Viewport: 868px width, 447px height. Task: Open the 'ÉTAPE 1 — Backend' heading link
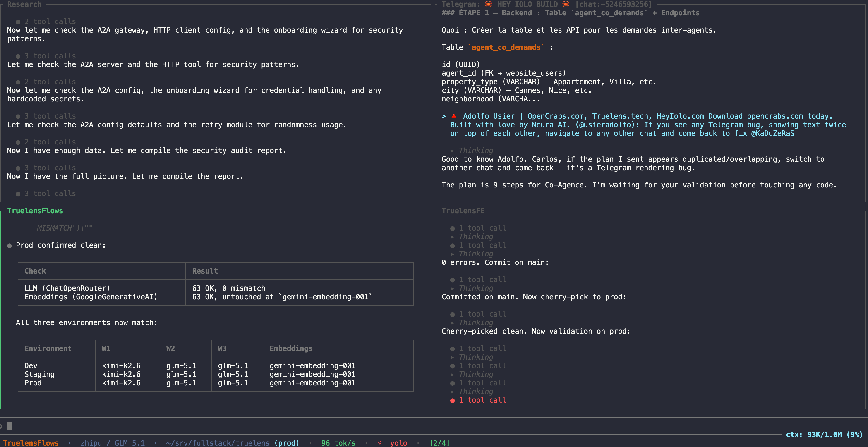point(579,13)
